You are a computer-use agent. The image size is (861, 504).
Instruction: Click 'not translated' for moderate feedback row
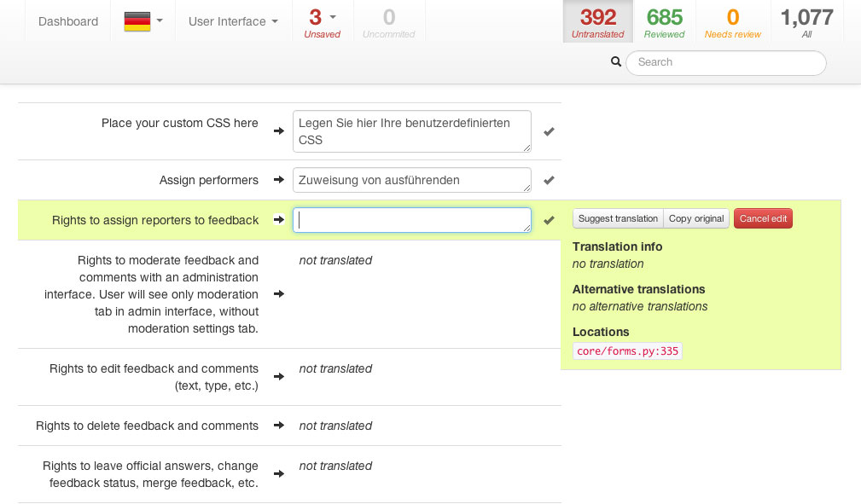pos(335,260)
